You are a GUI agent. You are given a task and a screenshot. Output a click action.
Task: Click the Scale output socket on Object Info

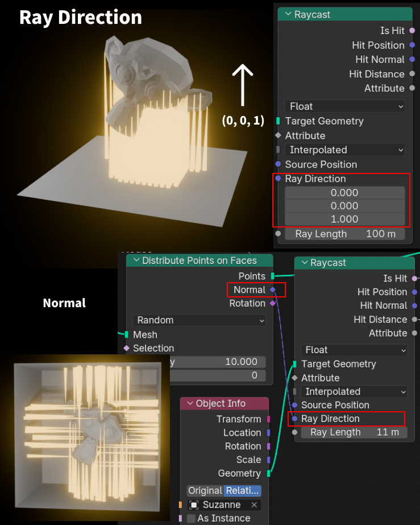click(268, 460)
